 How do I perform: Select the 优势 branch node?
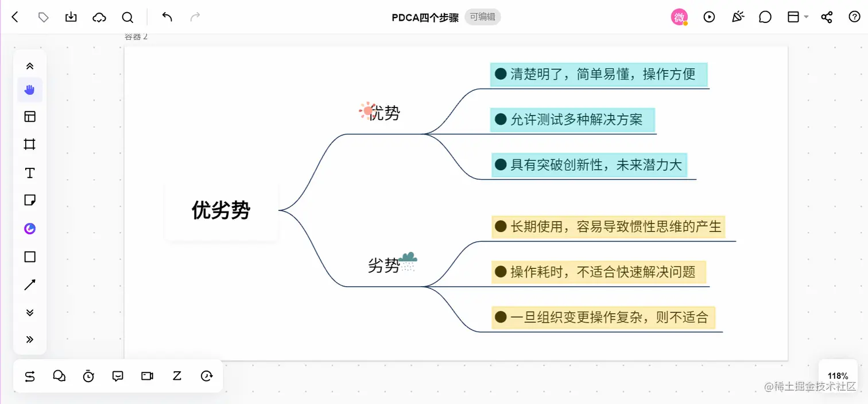[384, 113]
